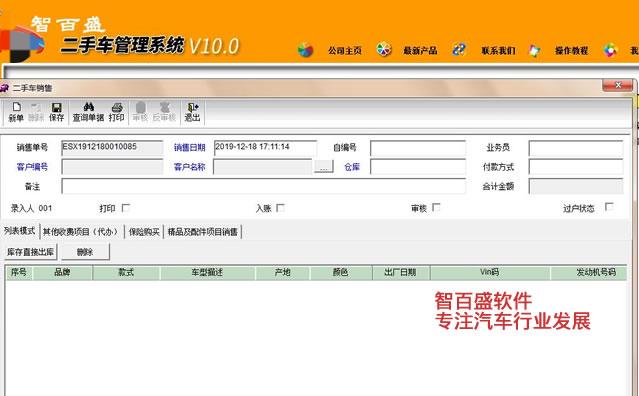Open the 操作教程 link
The image size is (639, 396).
tap(571, 51)
